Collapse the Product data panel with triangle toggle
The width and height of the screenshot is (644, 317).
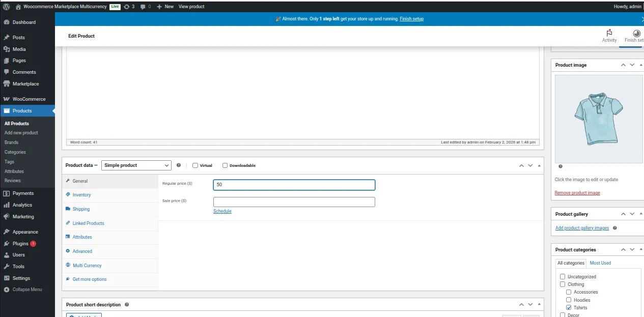(x=539, y=166)
